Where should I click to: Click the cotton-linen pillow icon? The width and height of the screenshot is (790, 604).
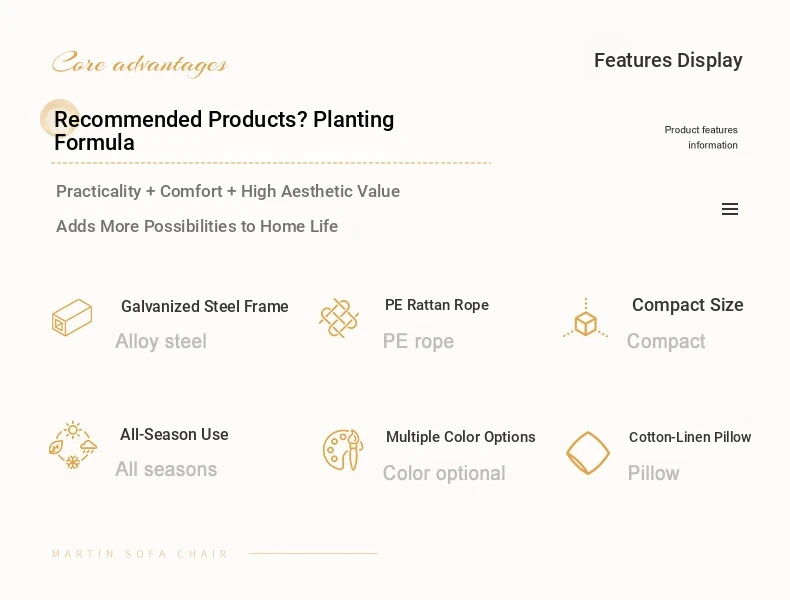[x=587, y=453]
